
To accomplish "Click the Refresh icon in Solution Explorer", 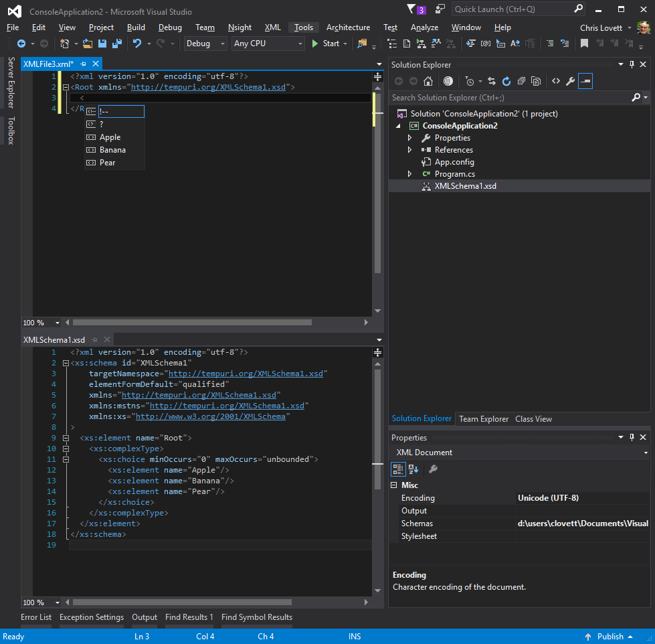I will [x=506, y=81].
